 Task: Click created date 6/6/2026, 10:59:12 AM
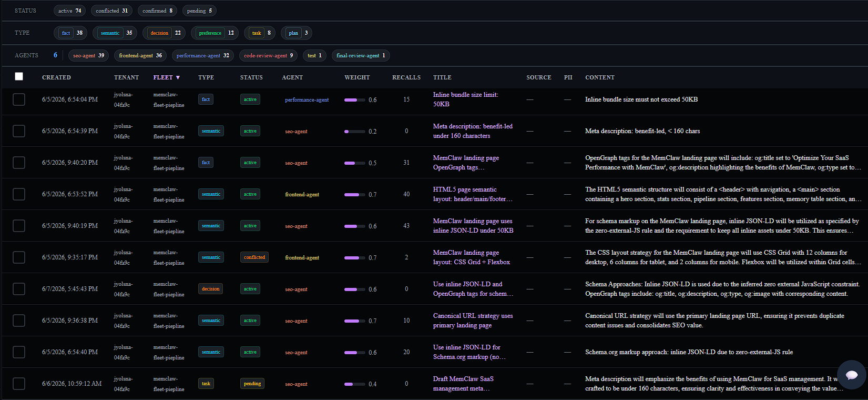click(72, 384)
